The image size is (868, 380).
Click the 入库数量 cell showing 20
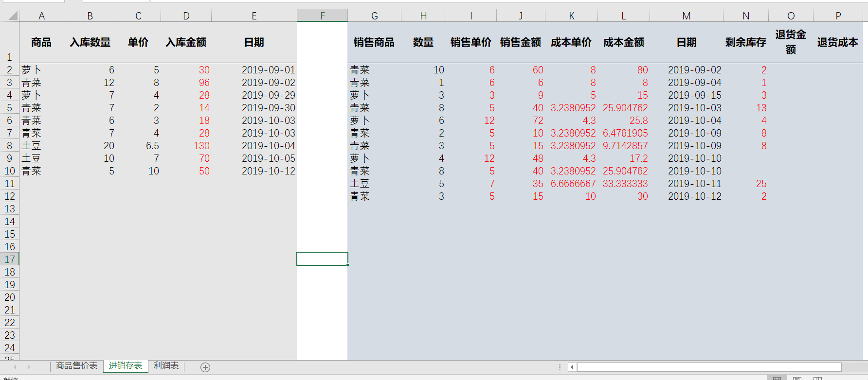tap(90, 146)
